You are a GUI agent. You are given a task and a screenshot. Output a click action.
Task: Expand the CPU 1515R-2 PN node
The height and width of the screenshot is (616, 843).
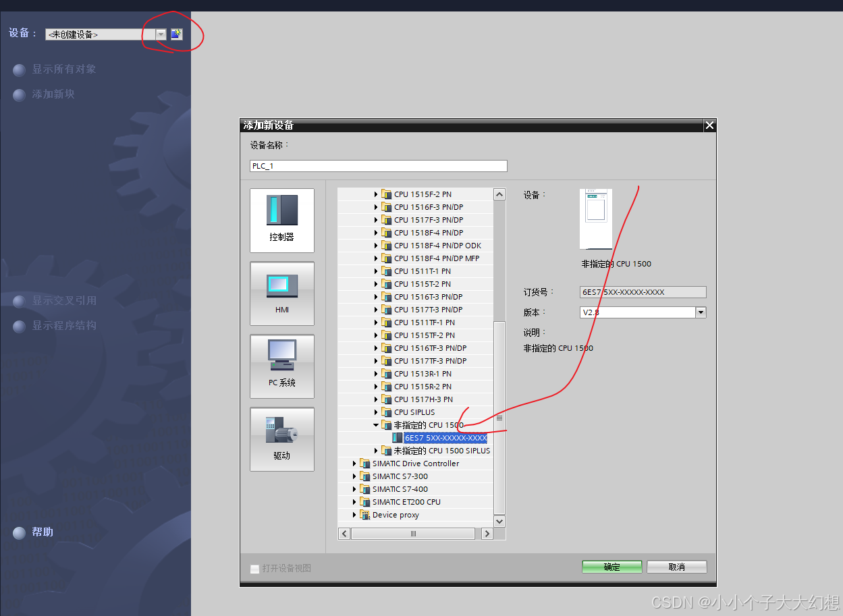pos(376,387)
